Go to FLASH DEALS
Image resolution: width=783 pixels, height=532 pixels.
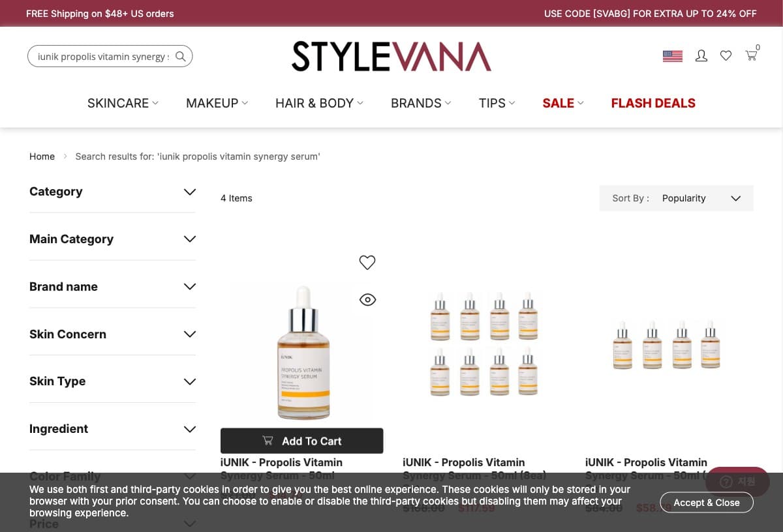tap(653, 103)
